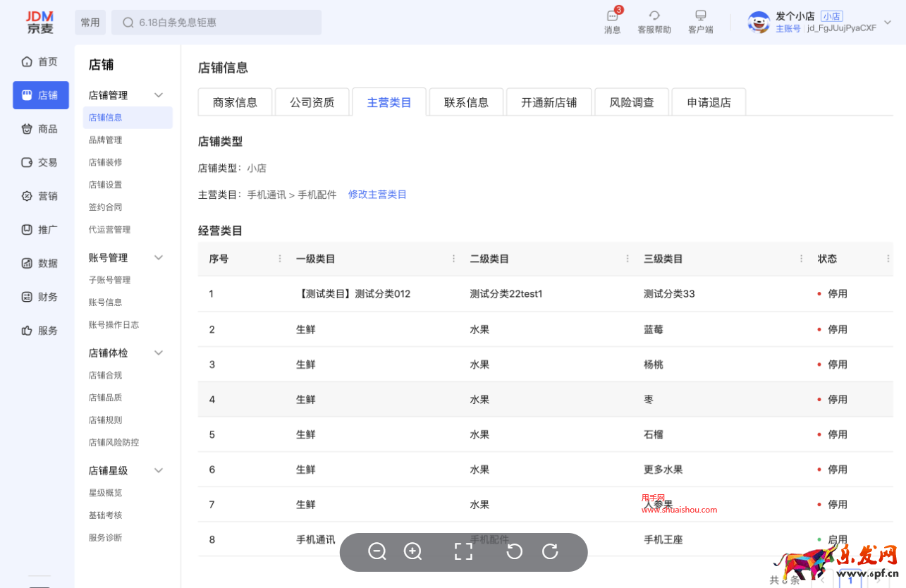The height and width of the screenshot is (588, 906).
Task: Click 【测试类目】测试分类012 cell
Action: [x=353, y=294]
